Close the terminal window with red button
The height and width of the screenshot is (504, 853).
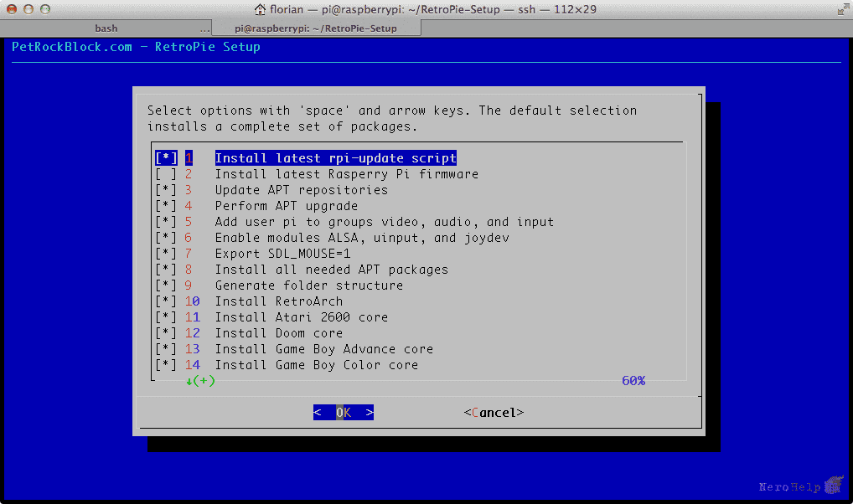[12, 9]
